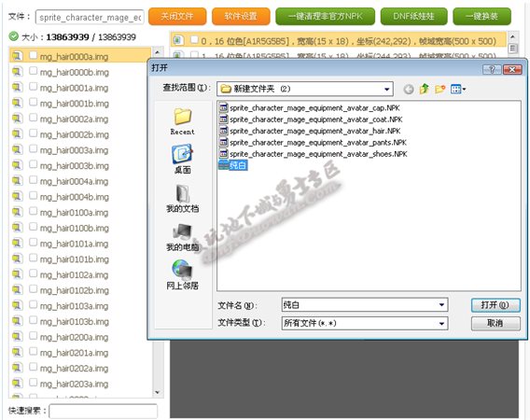
Task: Click the icon of 纯白 file
Action: 223,165
